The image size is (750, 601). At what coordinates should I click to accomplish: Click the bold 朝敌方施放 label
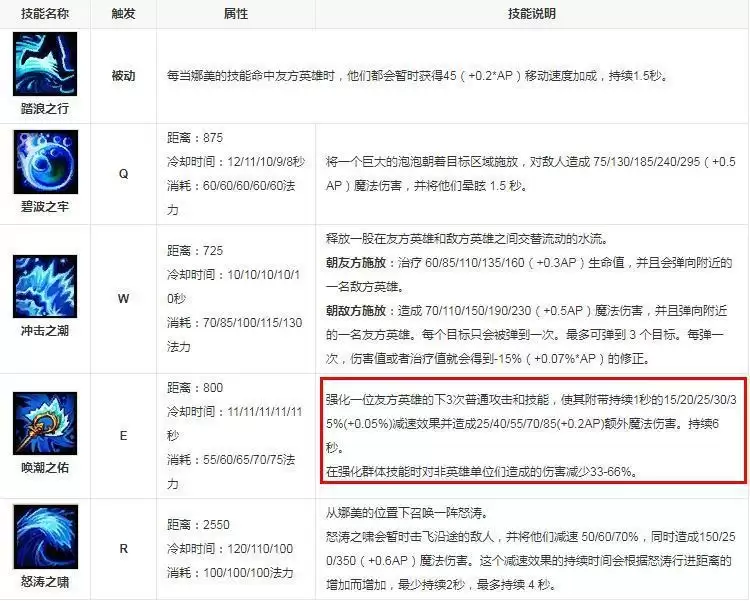(356, 311)
